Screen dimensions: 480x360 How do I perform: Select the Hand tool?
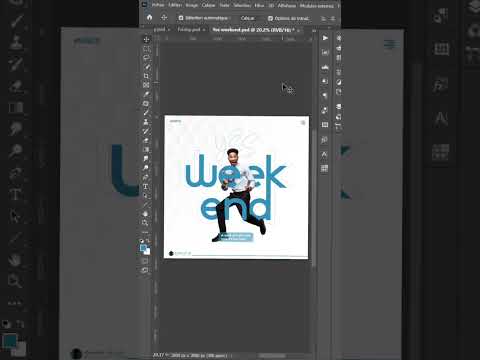pos(145,214)
